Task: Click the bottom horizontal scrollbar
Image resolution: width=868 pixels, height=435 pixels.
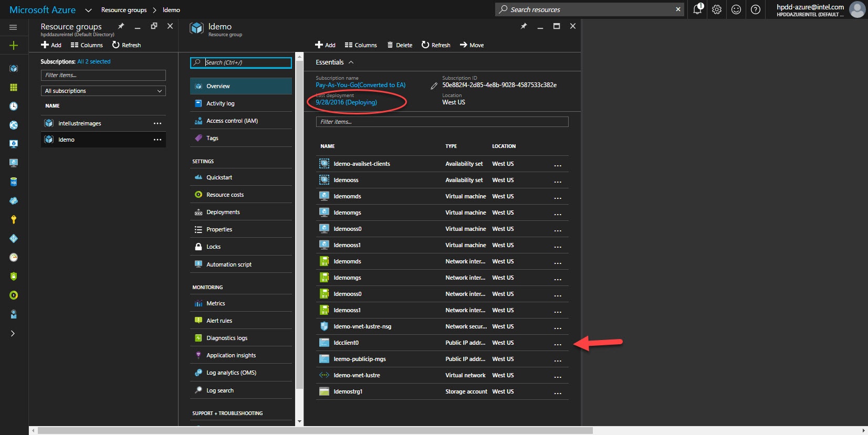Action: [315, 430]
